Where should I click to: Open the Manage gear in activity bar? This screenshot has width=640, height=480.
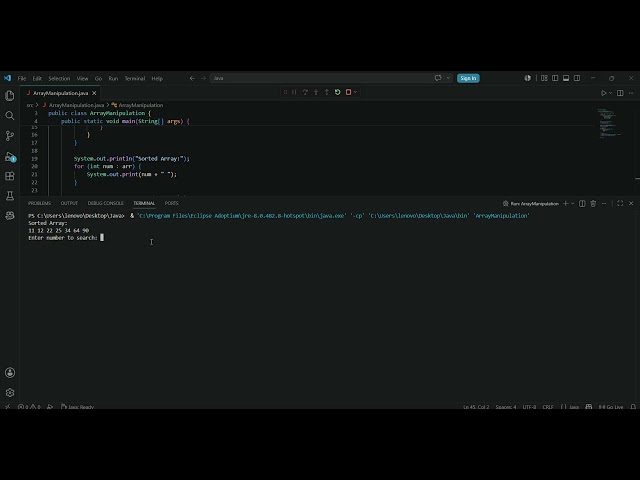[10, 392]
